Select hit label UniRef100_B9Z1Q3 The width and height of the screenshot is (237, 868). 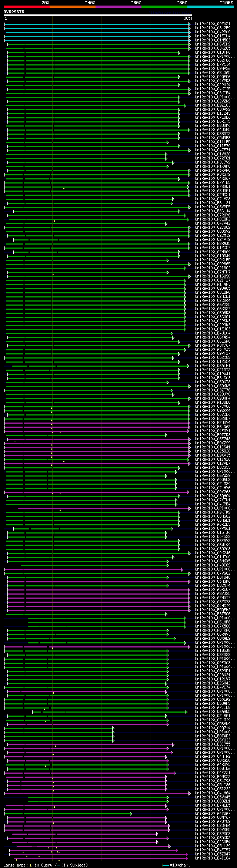[x=213, y=105]
